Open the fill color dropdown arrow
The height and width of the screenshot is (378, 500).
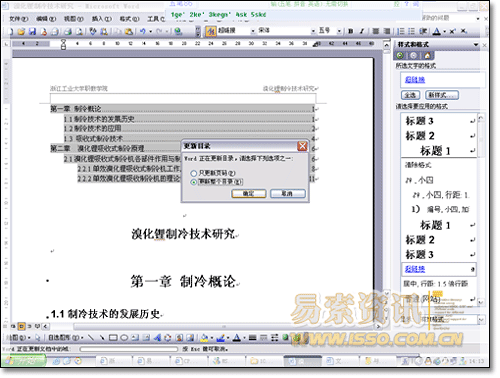(211, 338)
